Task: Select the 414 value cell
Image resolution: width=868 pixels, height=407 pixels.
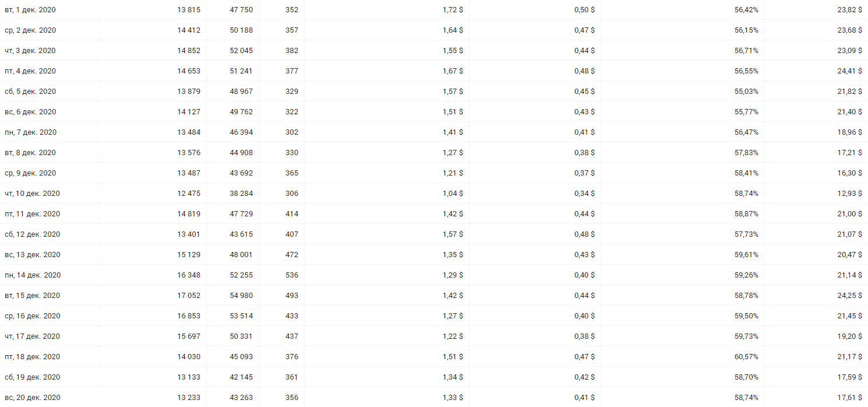Action: pyautogui.click(x=292, y=214)
